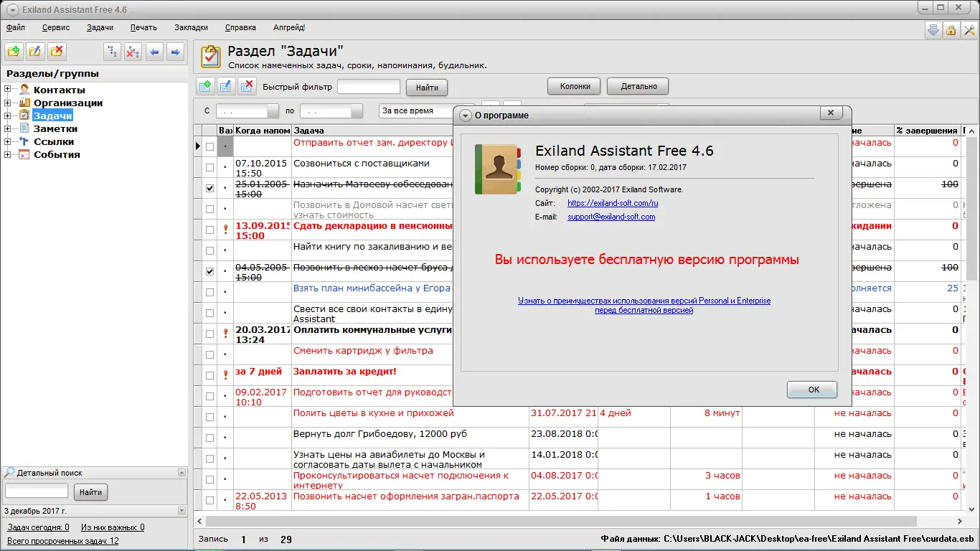The height and width of the screenshot is (551, 980).
Task: Click the Ссылки signpost icon in the tree
Action: coord(24,141)
